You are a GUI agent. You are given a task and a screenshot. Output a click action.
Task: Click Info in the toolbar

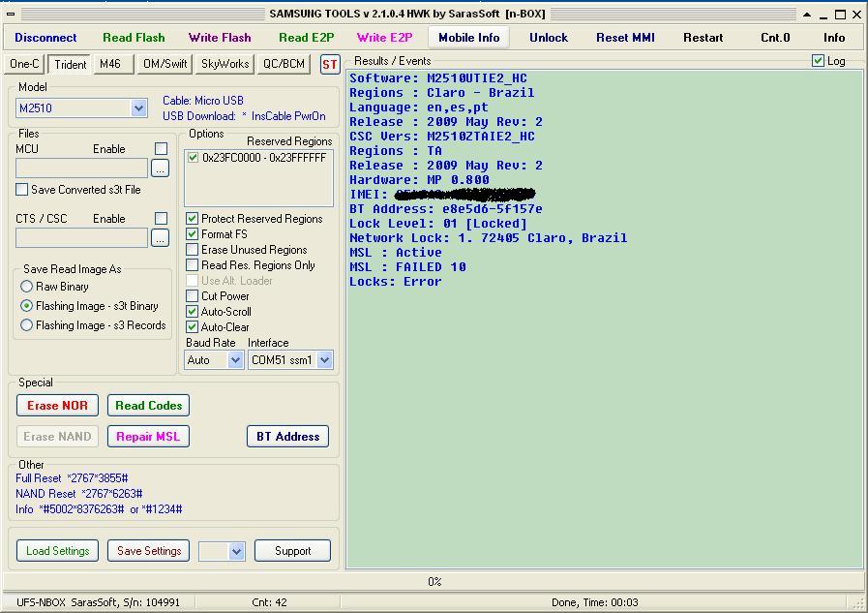(834, 38)
